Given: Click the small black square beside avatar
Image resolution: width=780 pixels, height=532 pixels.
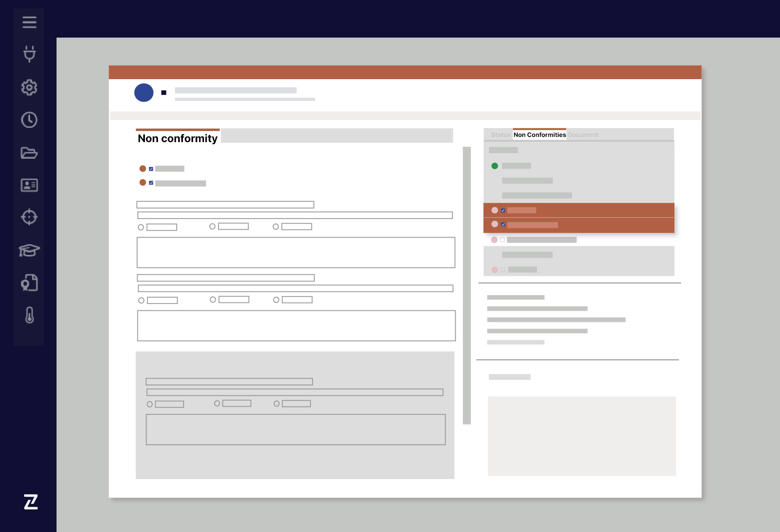Looking at the screenshot, I should (164, 93).
